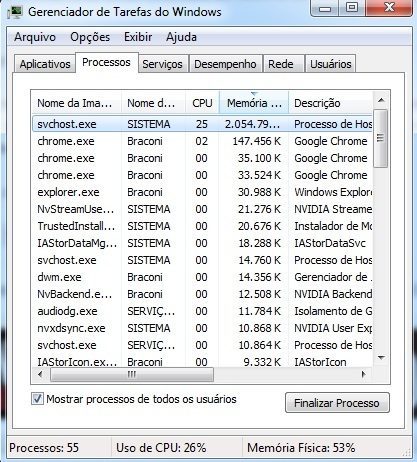
Task: Click the Task Manager title bar icon
Action: coord(15,12)
